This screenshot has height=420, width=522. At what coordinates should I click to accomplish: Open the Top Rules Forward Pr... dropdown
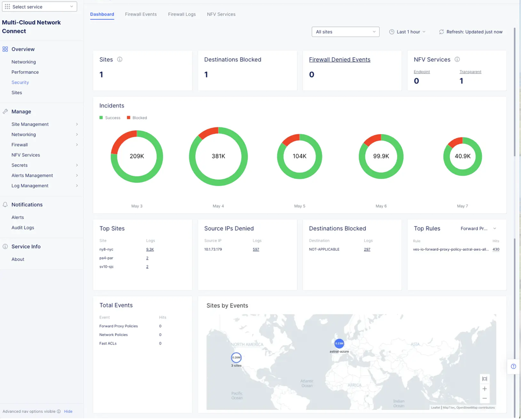tap(480, 229)
